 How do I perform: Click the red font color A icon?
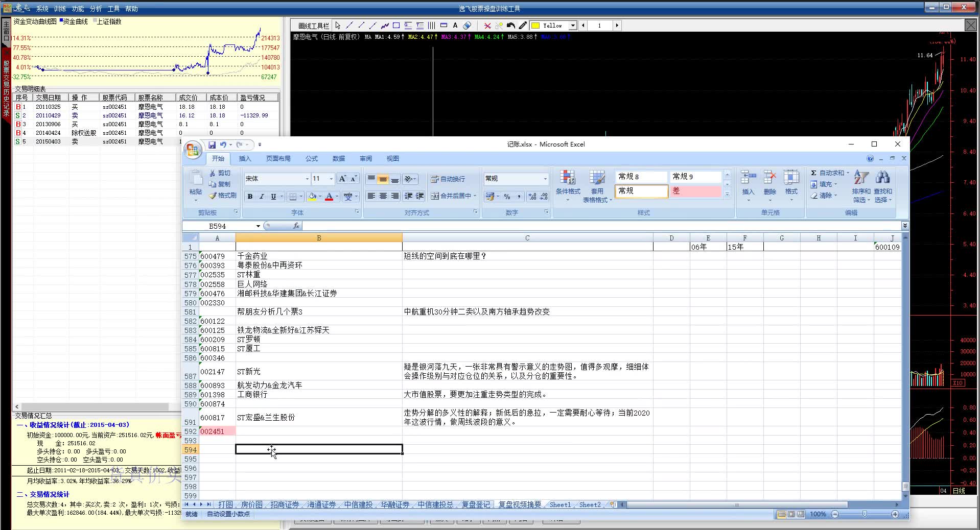pos(329,197)
